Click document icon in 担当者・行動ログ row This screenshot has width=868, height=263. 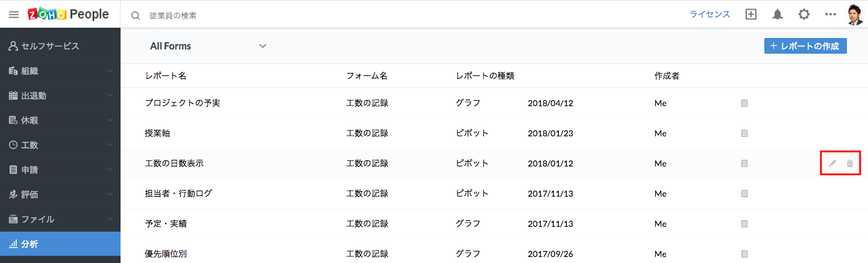coord(744,194)
